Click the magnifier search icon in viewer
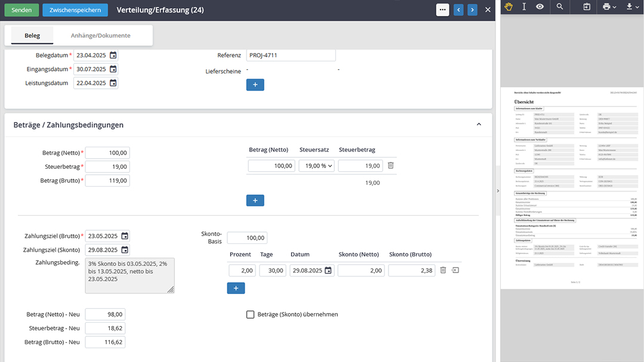Image resolution: width=644 pixels, height=362 pixels. [x=559, y=7]
